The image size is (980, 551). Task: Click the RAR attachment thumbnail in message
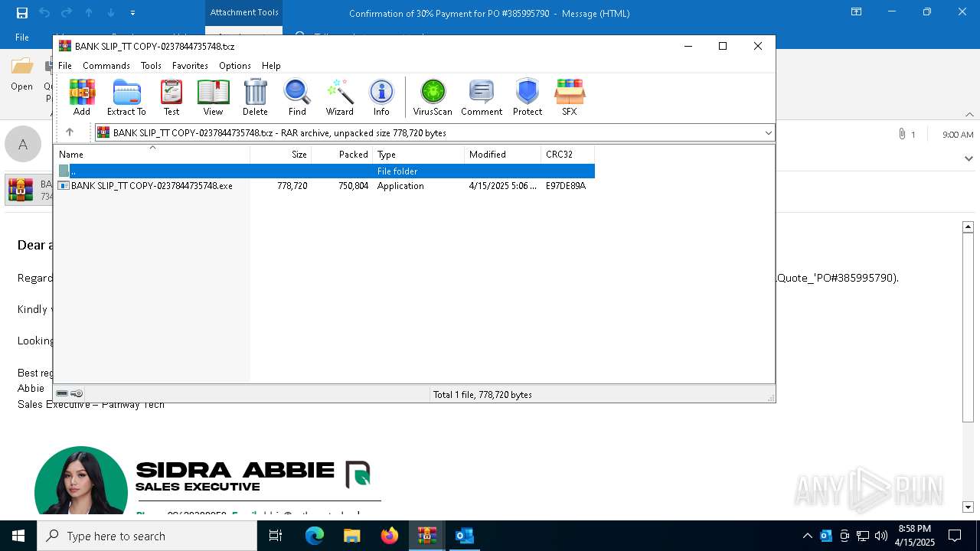point(21,190)
